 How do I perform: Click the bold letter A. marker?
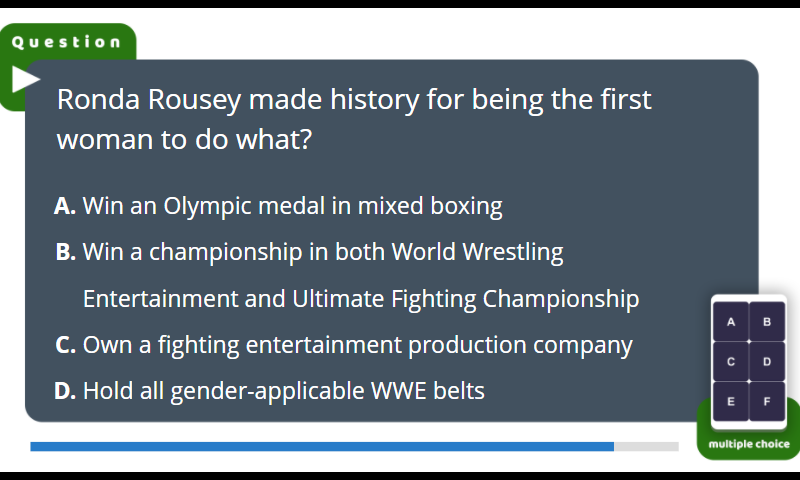[x=65, y=206]
